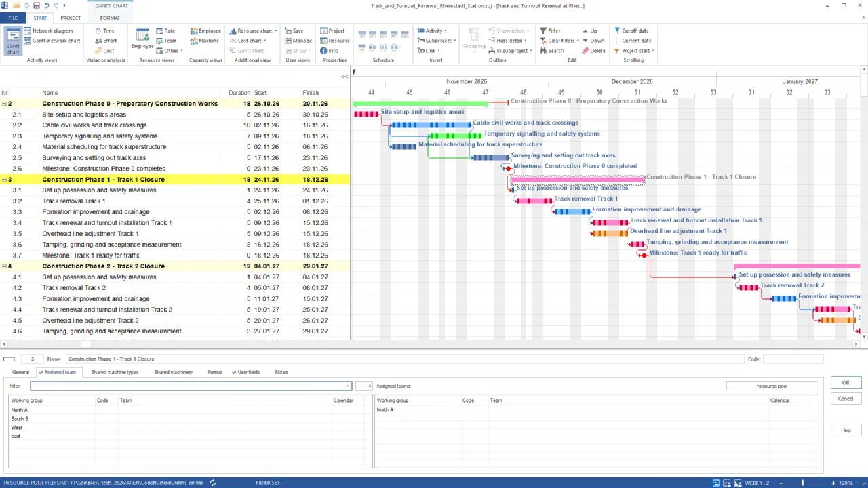Click the Code input field
This screenshot has width=868, height=488.
pyautogui.click(x=793, y=359)
